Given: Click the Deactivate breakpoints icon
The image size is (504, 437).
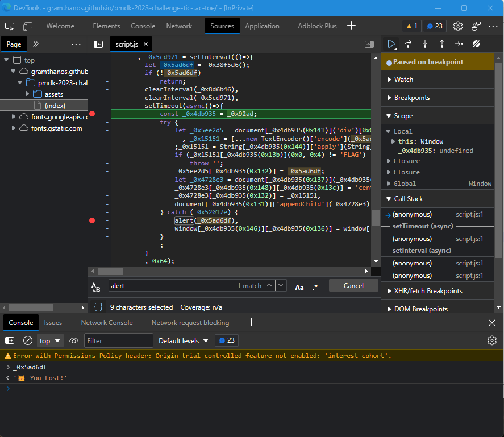Looking at the screenshot, I should pyautogui.click(x=477, y=44).
